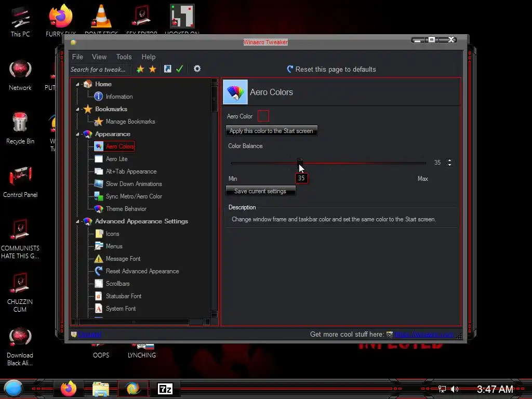The image size is (532, 399).
Task: Collapse Advanced Appearance Settings node
Action: pos(78,221)
